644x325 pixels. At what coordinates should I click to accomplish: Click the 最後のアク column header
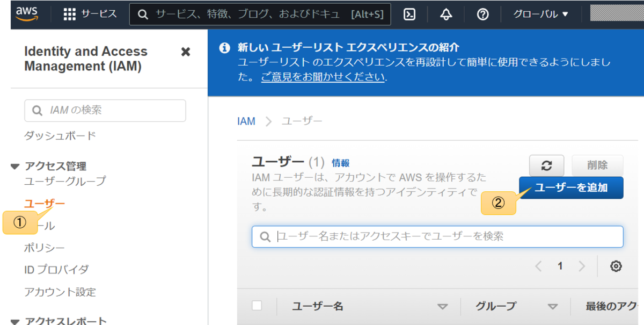click(611, 306)
